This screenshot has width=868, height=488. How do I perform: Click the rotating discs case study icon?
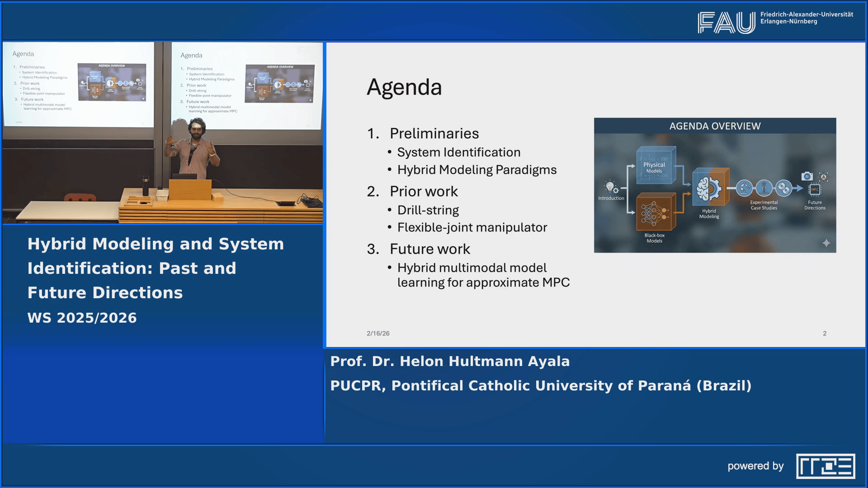click(x=784, y=188)
